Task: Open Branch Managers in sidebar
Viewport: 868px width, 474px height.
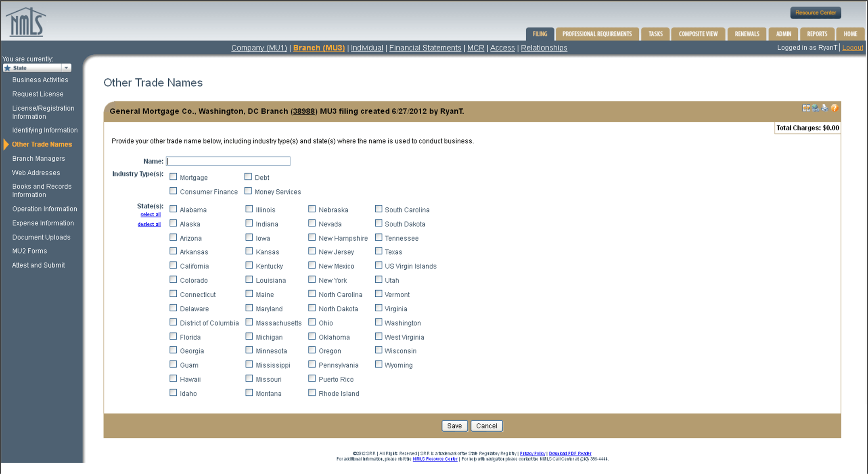Action: coord(38,158)
